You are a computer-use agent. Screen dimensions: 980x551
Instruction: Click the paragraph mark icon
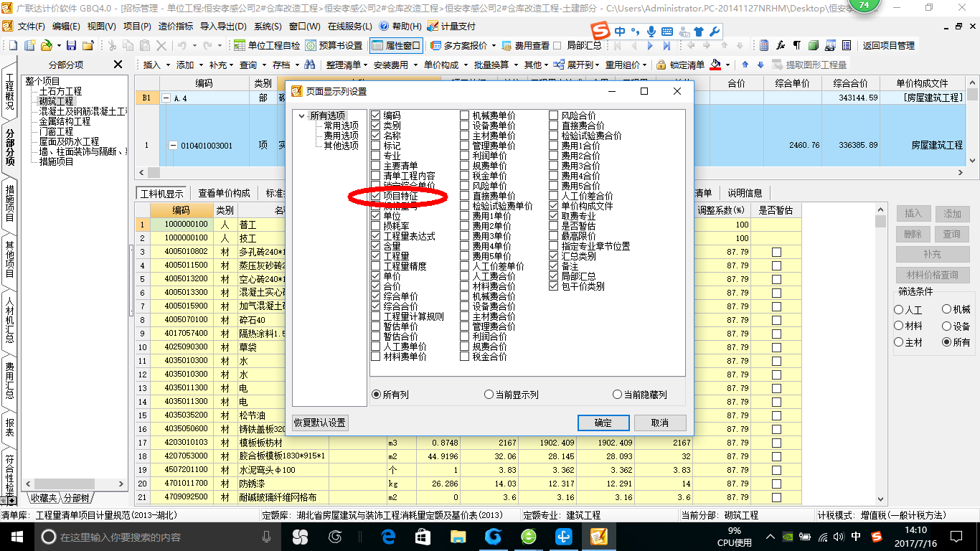click(796, 45)
